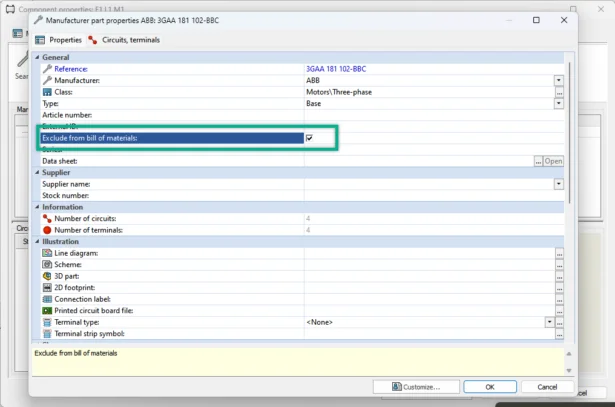The height and width of the screenshot is (407, 615).
Task: Click the Connection label icon
Action: (47, 299)
